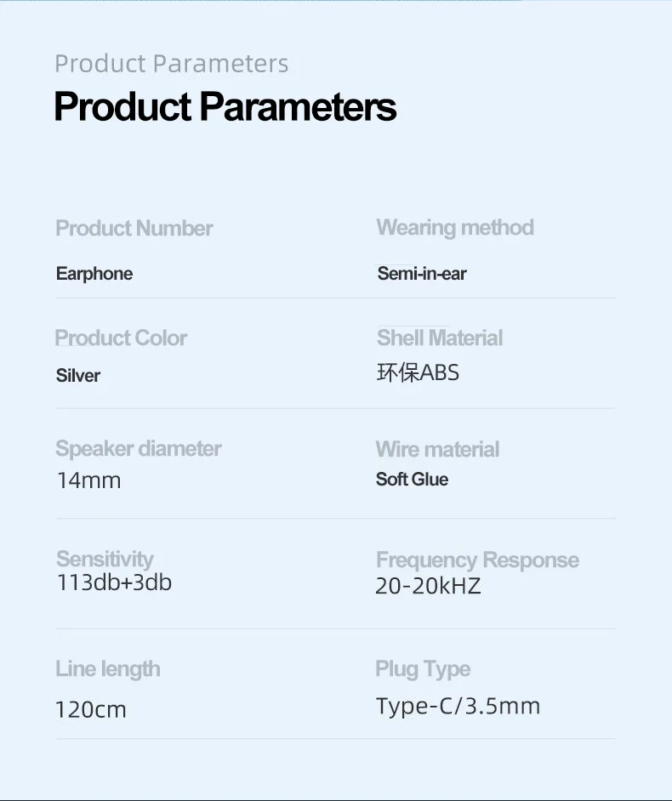Click the Earphone value text

click(x=94, y=274)
